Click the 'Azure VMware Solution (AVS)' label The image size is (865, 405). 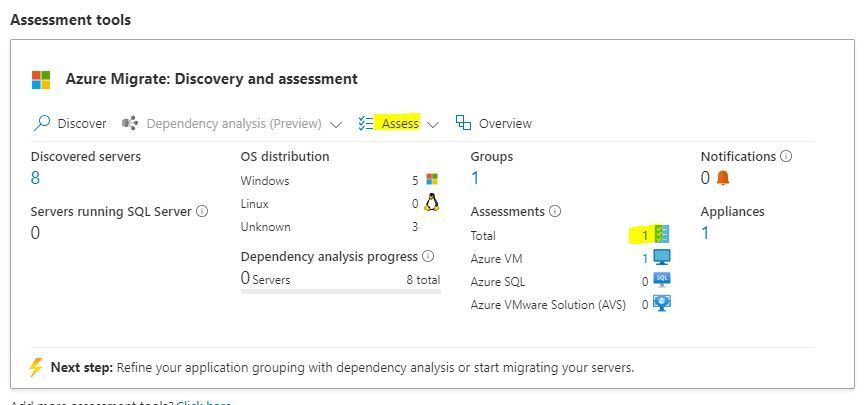(x=548, y=305)
